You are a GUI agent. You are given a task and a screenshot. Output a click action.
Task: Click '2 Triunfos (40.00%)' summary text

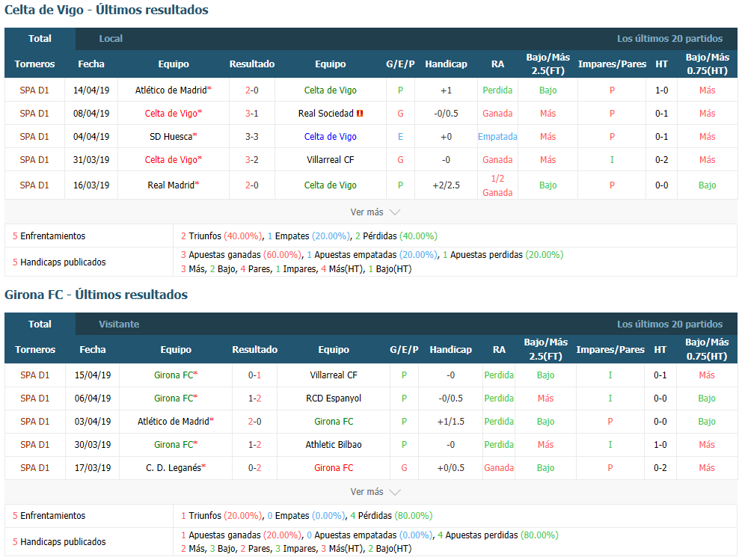pos(221,236)
